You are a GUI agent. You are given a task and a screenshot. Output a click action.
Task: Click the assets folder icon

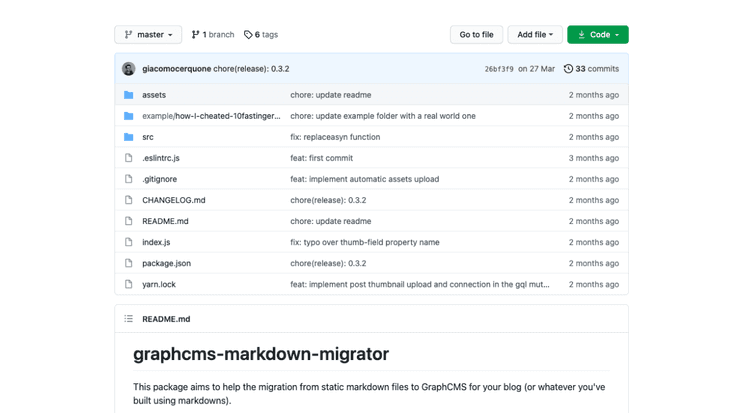[x=129, y=95]
